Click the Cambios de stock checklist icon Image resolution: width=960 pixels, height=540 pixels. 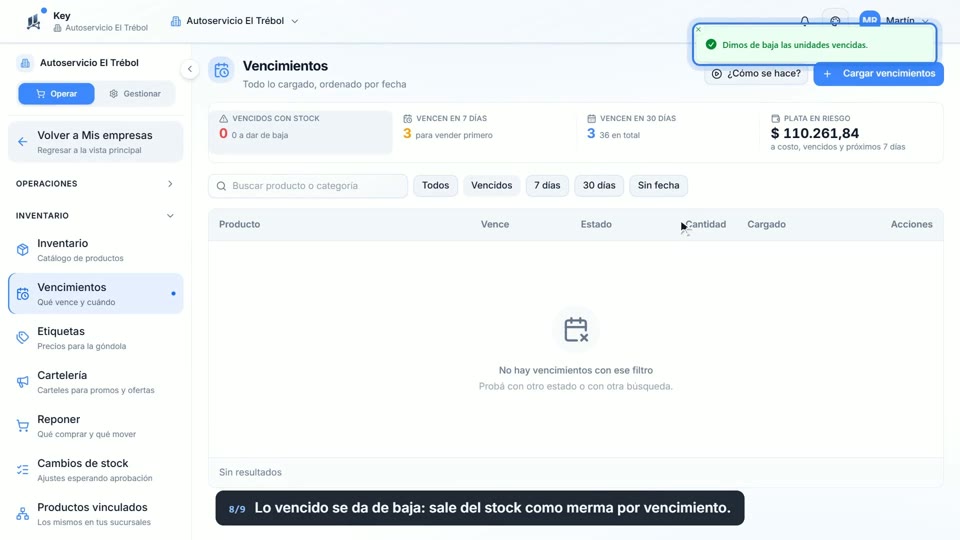tap(23, 470)
